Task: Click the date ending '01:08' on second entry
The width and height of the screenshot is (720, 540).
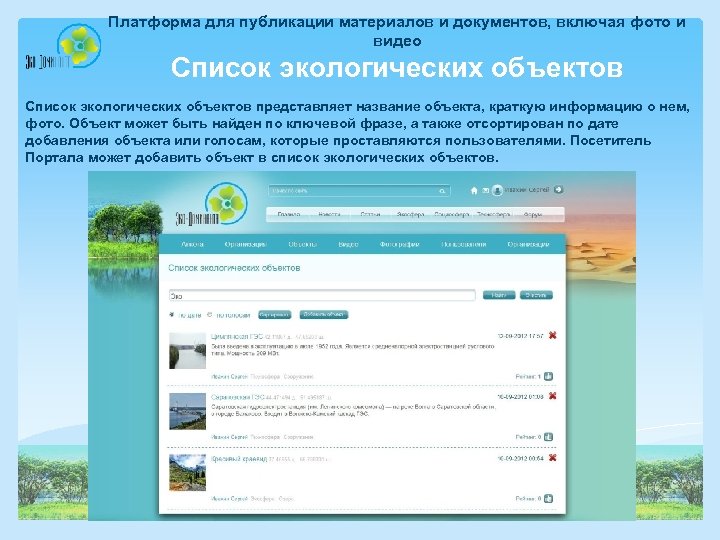Action: coord(520,396)
